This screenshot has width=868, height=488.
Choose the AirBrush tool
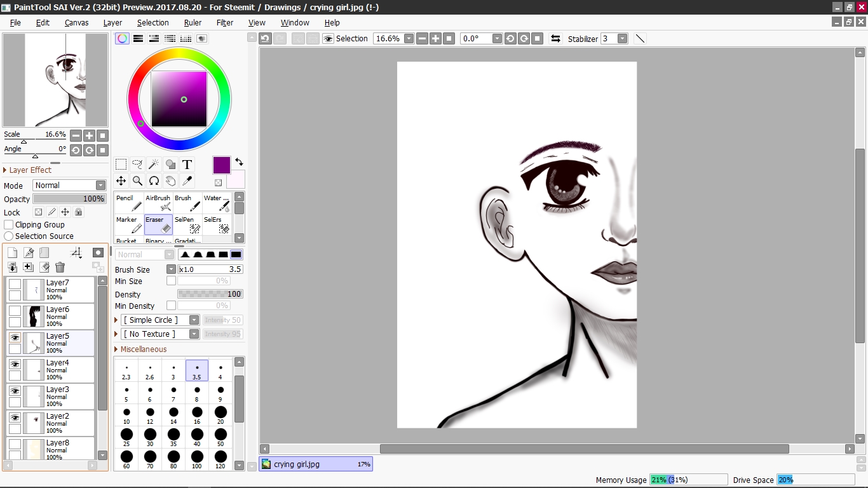tap(158, 203)
